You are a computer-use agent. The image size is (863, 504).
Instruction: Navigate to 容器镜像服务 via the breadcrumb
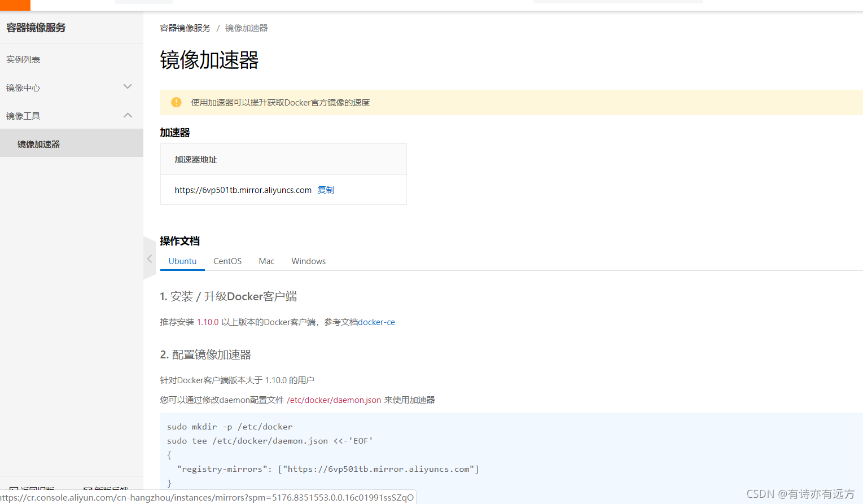pos(185,27)
